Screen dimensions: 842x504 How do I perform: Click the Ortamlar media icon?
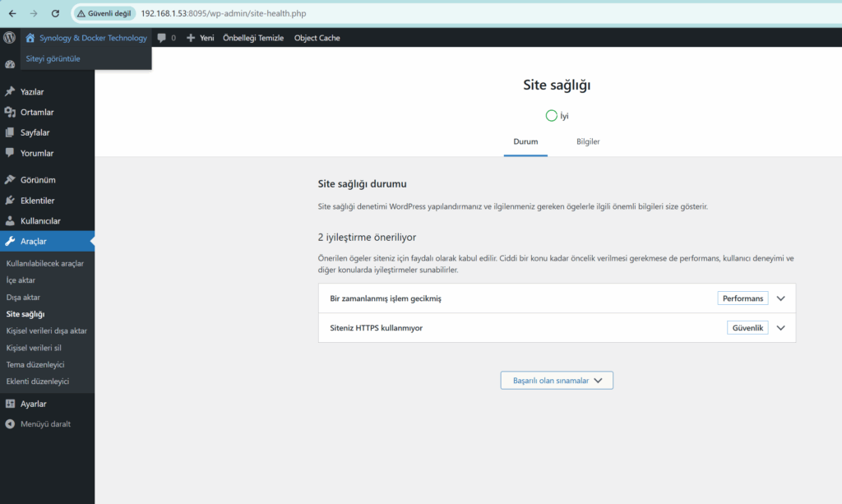(x=10, y=113)
